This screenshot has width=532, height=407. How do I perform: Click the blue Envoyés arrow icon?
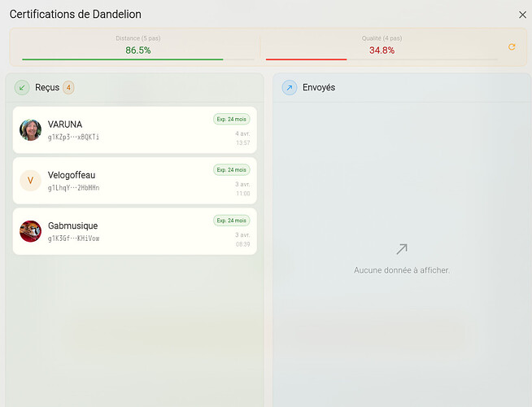pyautogui.click(x=290, y=87)
